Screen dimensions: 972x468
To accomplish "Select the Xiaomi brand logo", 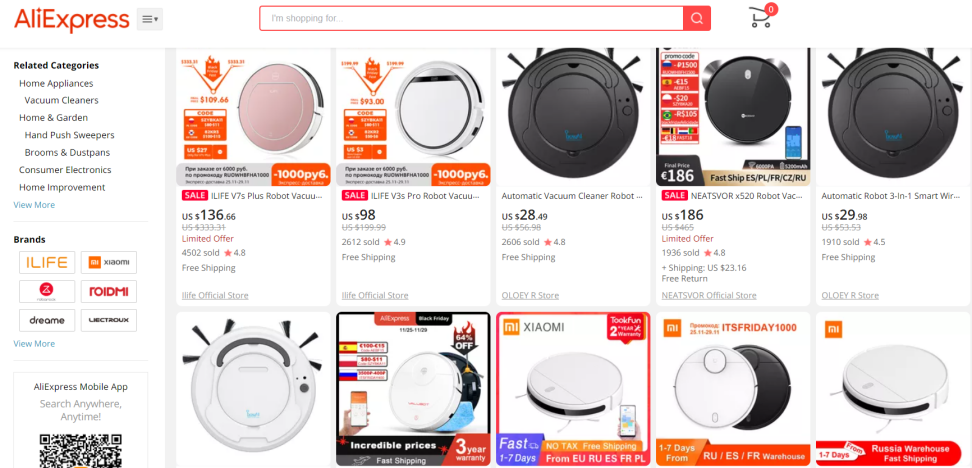I will pyautogui.click(x=109, y=262).
